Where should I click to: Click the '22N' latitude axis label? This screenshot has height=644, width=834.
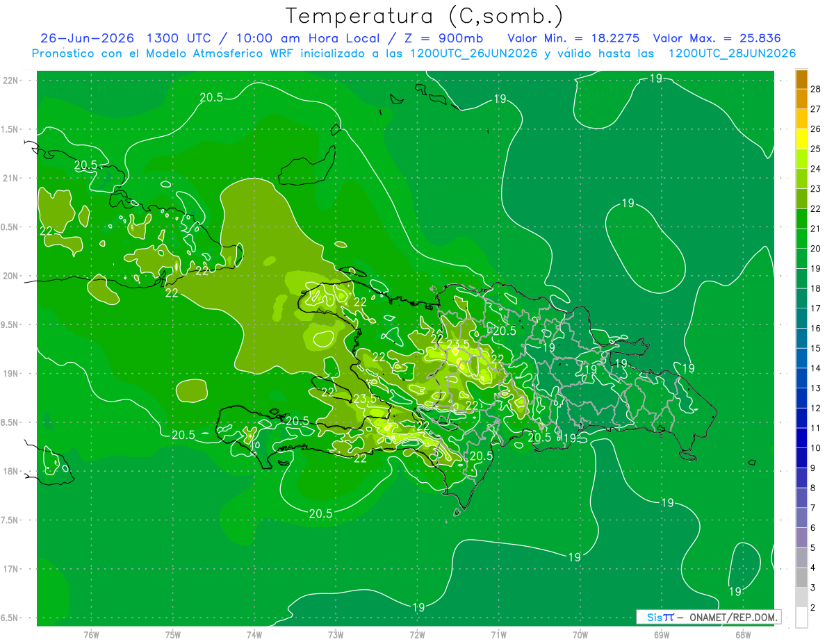(x=12, y=80)
